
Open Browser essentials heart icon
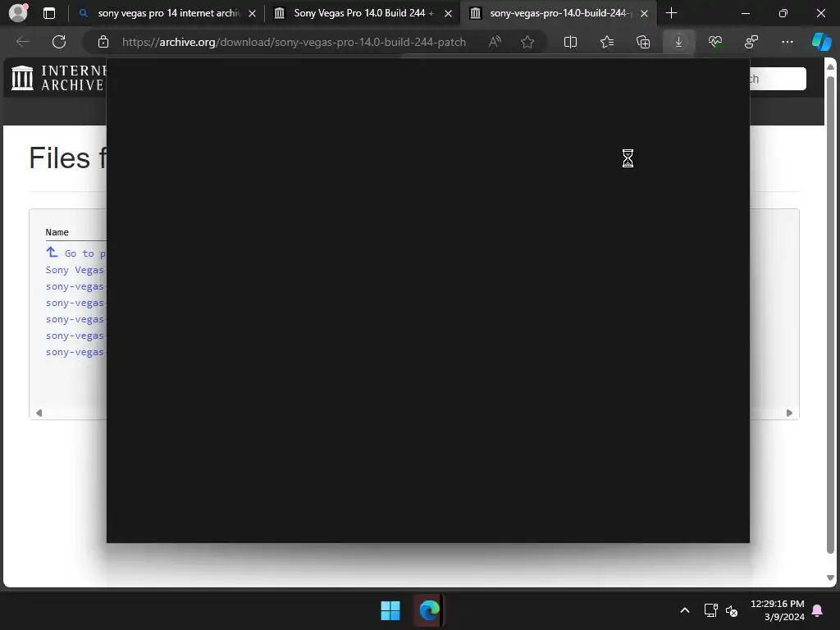point(715,42)
